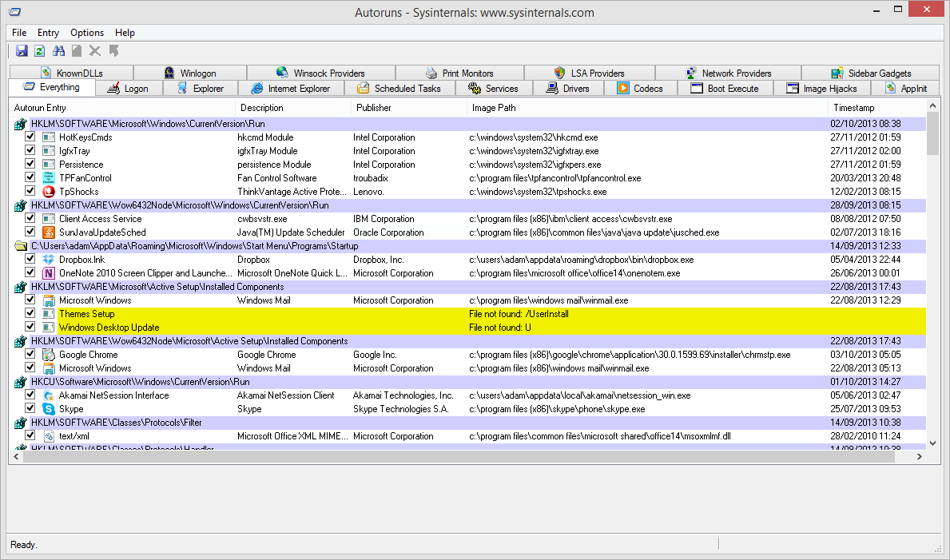950x560 pixels.
Task: Click the Refresh toolbar icon
Action: (39, 51)
